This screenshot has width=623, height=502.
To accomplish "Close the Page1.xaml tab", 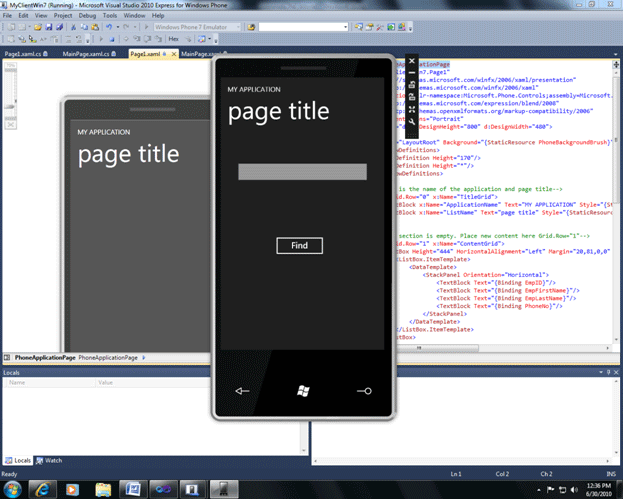I will click(174, 54).
